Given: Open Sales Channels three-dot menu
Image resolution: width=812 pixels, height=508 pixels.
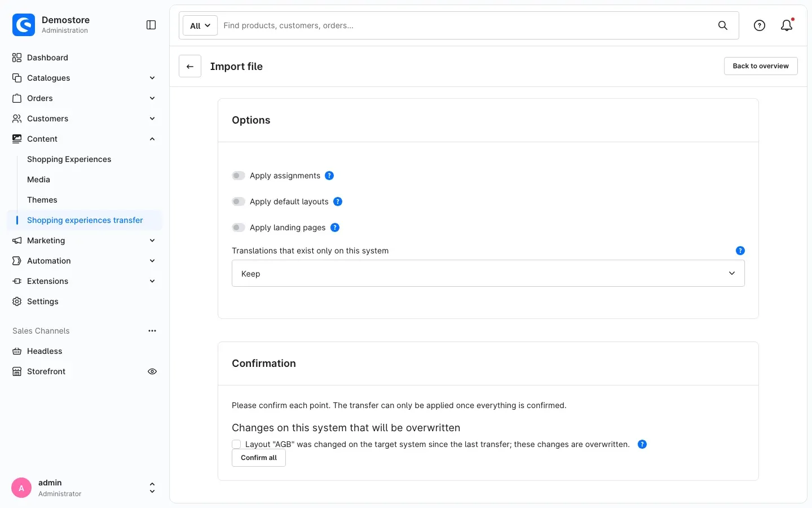Looking at the screenshot, I should coord(152,331).
